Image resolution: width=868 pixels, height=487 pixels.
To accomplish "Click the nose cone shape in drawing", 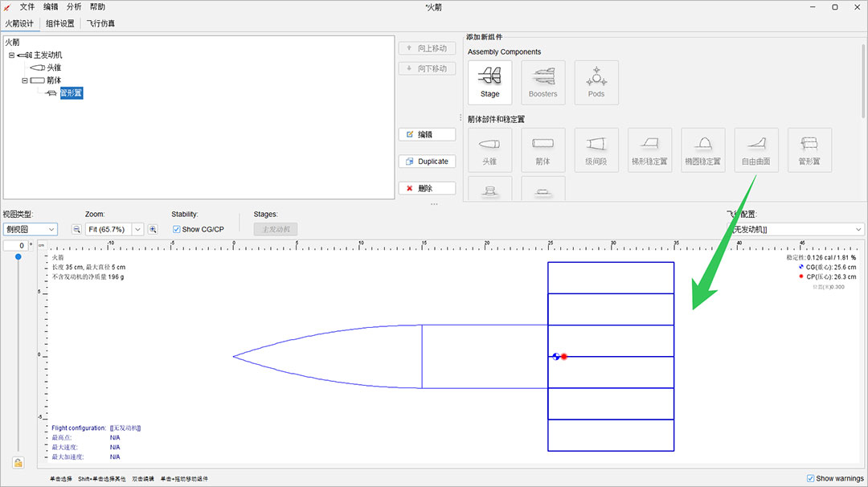I will pyautogui.click(x=328, y=356).
